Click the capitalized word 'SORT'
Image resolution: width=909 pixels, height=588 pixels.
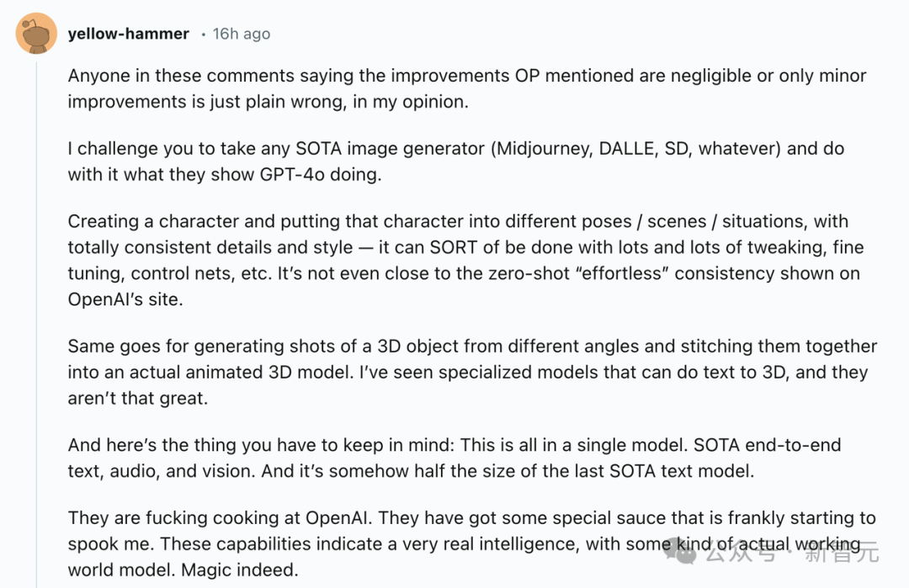point(454,247)
